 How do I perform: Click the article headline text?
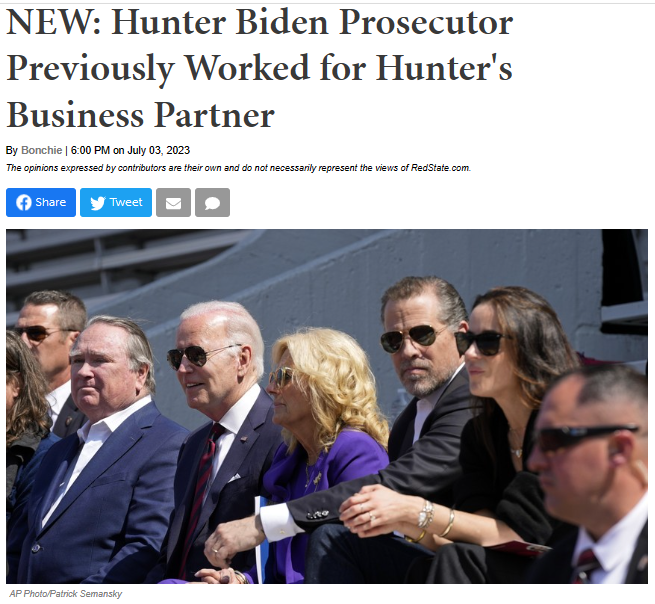(259, 68)
